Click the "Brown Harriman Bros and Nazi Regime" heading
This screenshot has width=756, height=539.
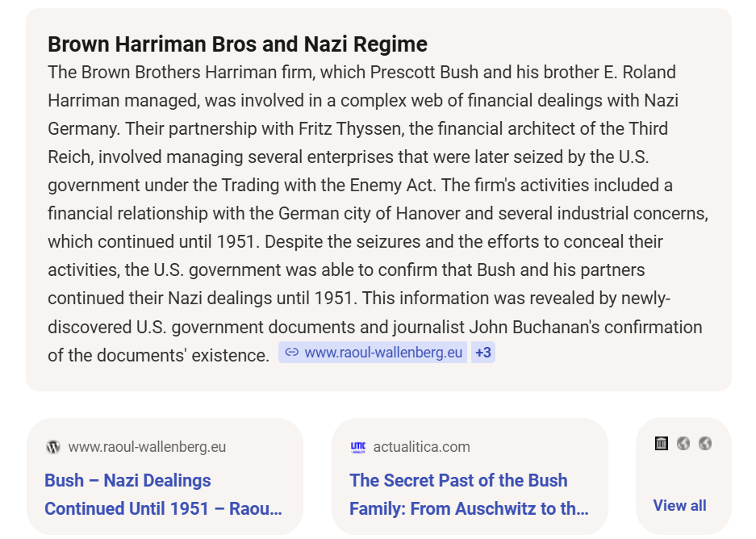tap(238, 44)
